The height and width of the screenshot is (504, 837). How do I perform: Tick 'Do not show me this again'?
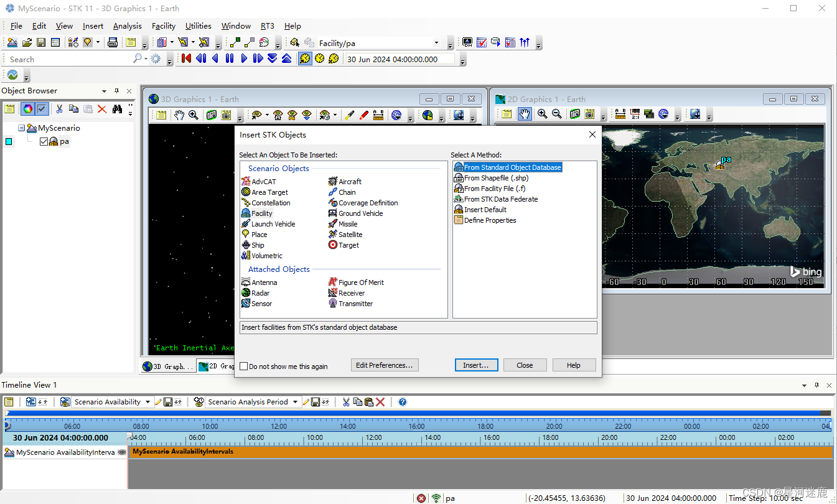point(244,366)
